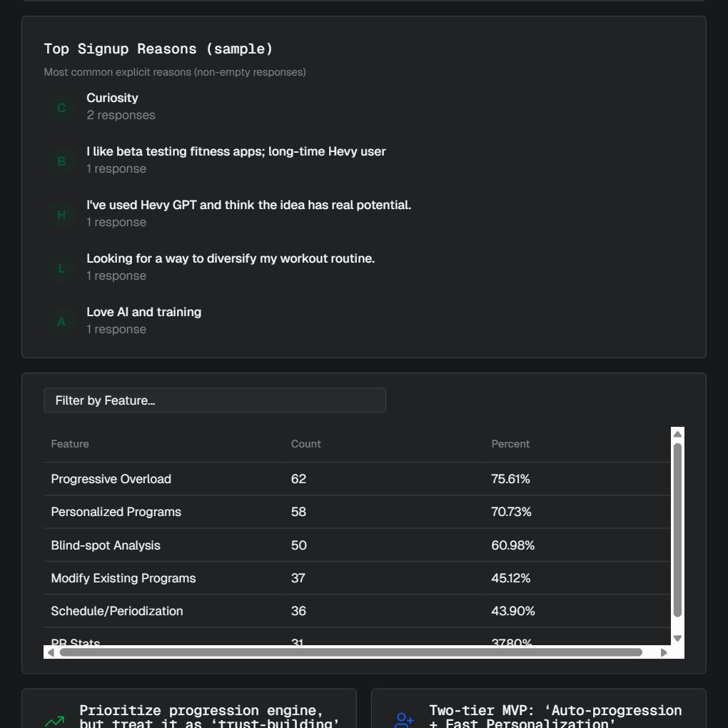Screen dimensions: 728x728
Task: Sort by the Feature column header
Action: pos(70,444)
